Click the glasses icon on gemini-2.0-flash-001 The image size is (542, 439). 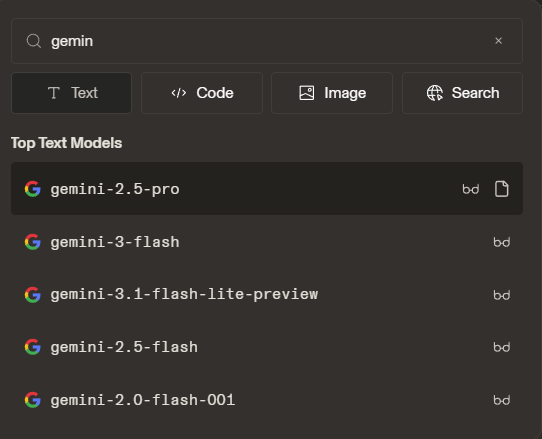(502, 400)
